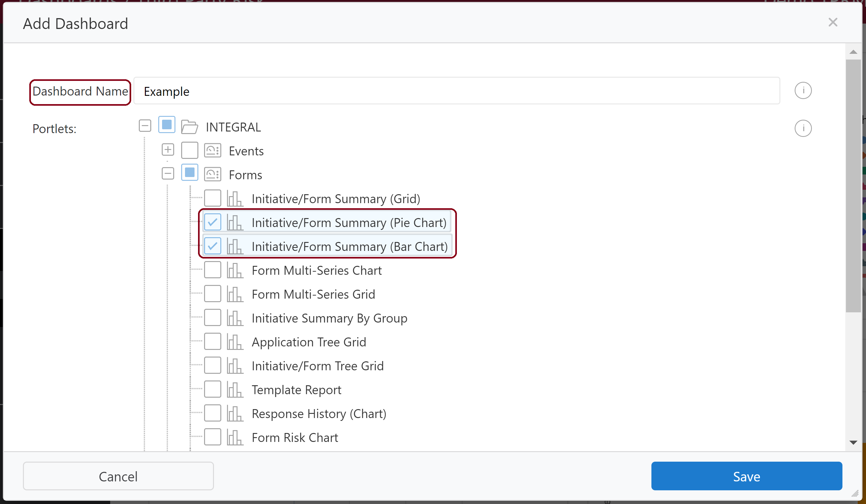The height and width of the screenshot is (504, 866).
Task: Click chart icon for Form Multi-Series Grid
Action: [235, 294]
